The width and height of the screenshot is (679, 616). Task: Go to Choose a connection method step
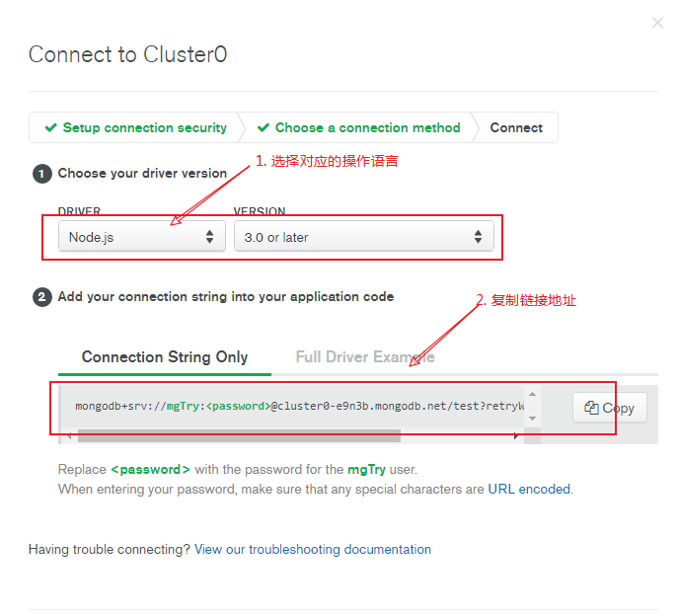[359, 127]
